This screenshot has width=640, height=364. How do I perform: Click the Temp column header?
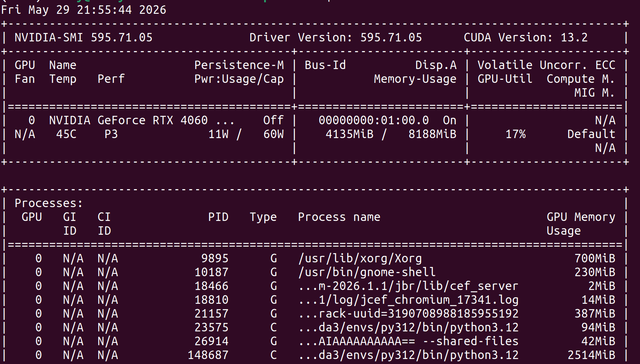pos(63,79)
